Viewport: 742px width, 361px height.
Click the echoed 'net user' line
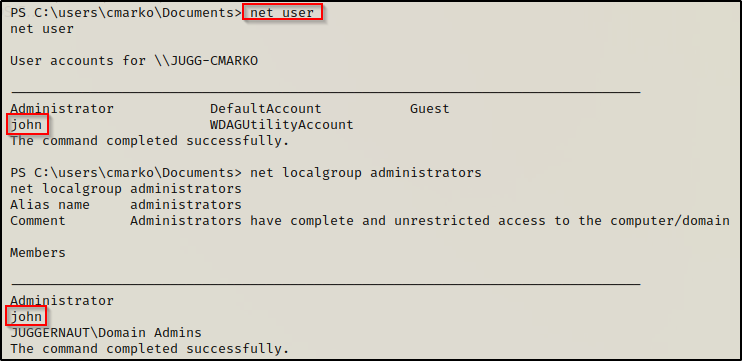point(42,29)
